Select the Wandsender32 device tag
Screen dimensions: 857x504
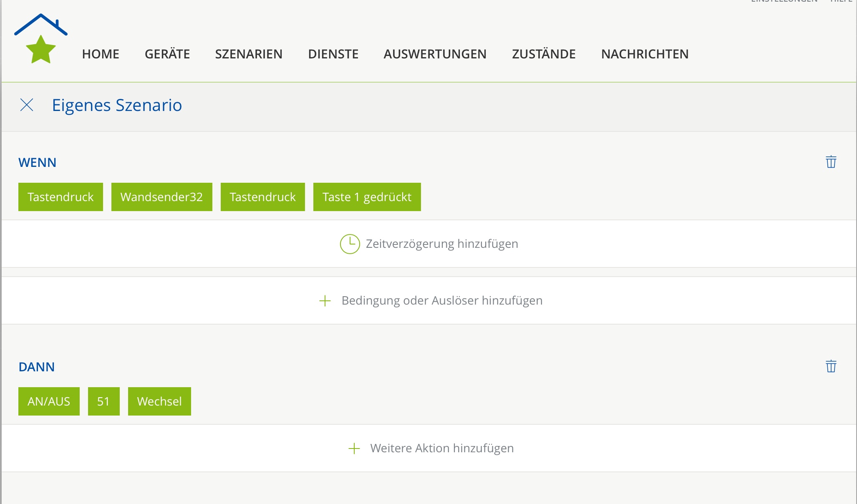[x=161, y=197]
